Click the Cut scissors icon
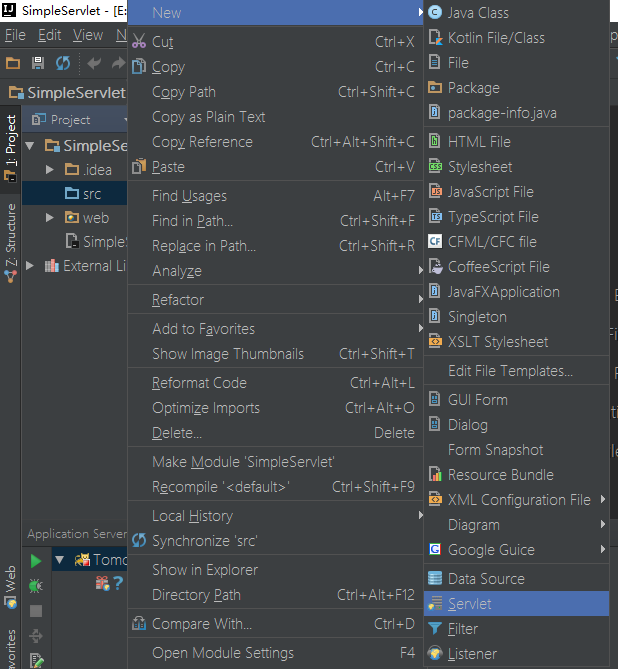Image resolution: width=618 pixels, height=669 pixels. pos(139,41)
